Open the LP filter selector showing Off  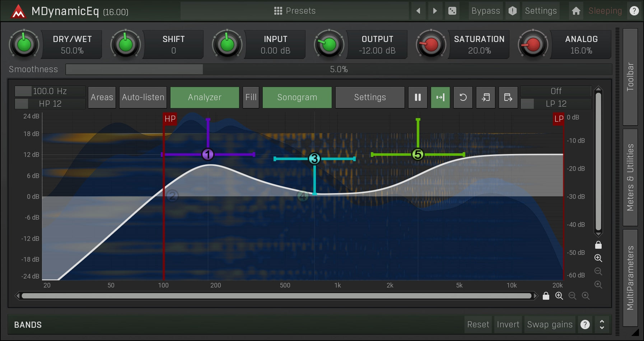(555, 91)
